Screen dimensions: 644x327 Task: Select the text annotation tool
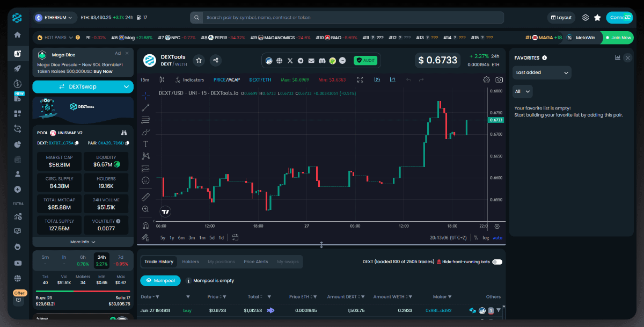[145, 144]
